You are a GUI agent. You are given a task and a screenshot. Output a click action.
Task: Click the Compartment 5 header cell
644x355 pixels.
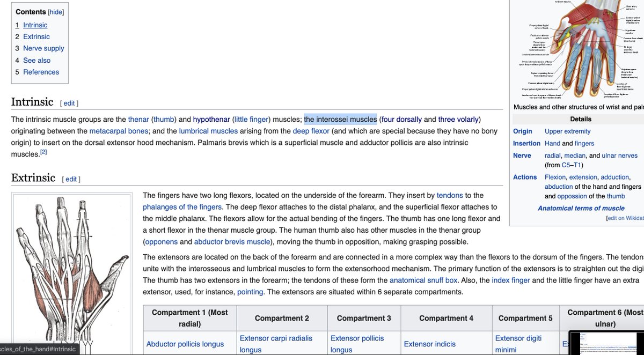pyautogui.click(x=525, y=318)
